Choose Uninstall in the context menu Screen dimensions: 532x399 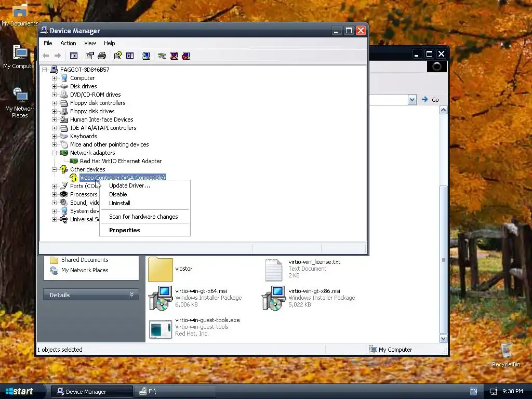(145, 203)
